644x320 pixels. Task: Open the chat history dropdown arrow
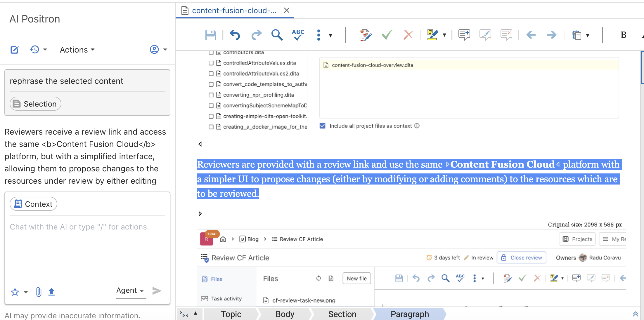[45, 50]
